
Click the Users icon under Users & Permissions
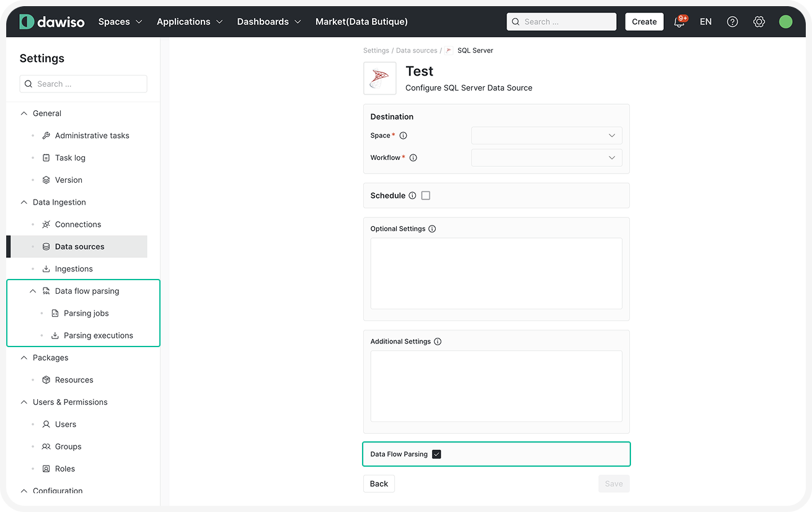coord(46,424)
